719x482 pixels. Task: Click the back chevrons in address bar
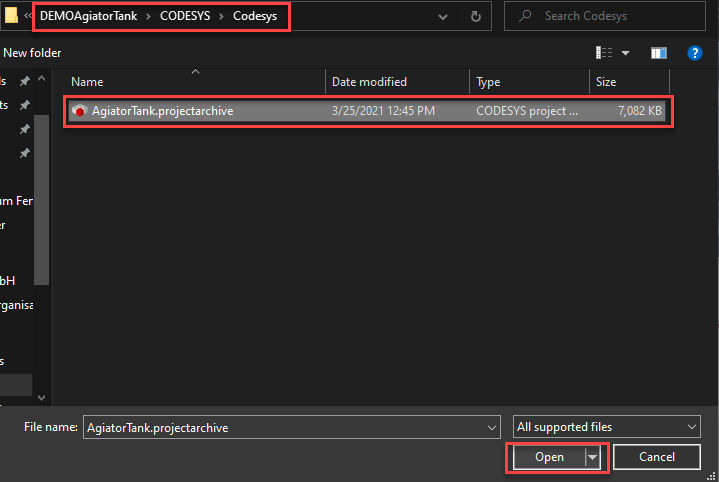pyautogui.click(x=28, y=16)
